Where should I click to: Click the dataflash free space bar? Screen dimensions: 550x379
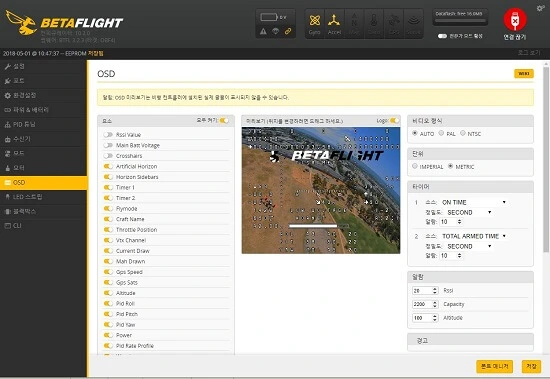click(x=460, y=21)
